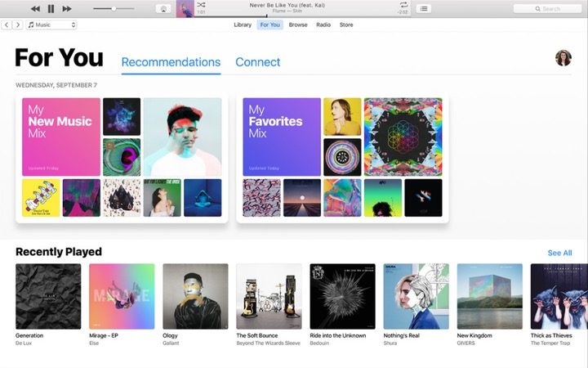Pause the current song
The height and width of the screenshot is (368, 588).
click(x=51, y=8)
